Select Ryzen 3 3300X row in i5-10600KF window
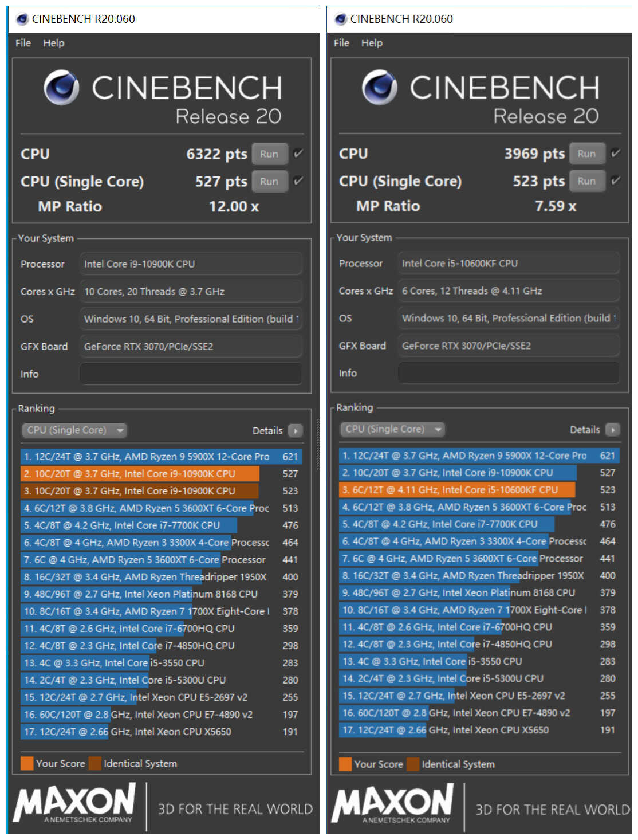The width and height of the screenshot is (638, 840). (x=479, y=541)
